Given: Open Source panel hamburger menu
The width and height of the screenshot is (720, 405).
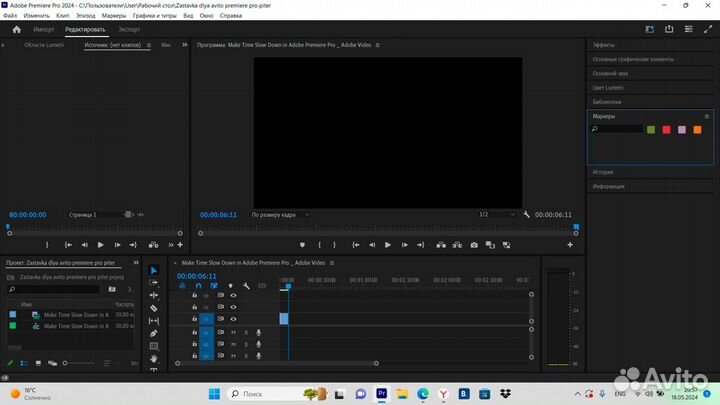Looking at the screenshot, I should [148, 45].
